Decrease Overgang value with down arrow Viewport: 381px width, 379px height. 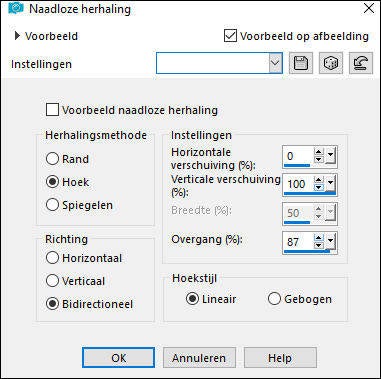tap(319, 245)
